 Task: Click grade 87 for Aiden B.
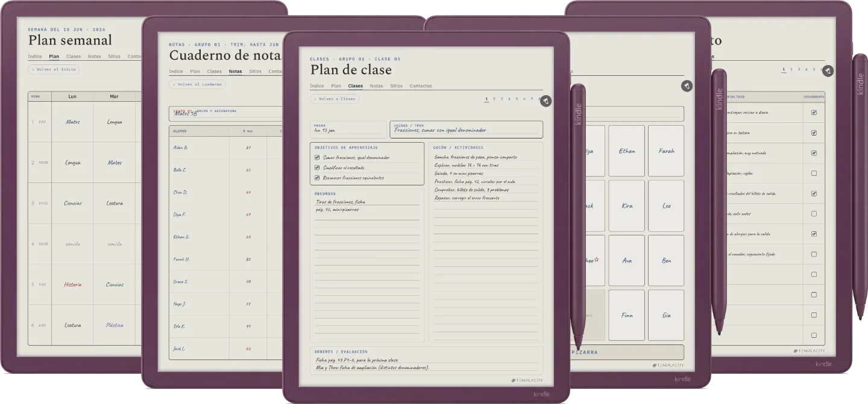click(x=248, y=148)
